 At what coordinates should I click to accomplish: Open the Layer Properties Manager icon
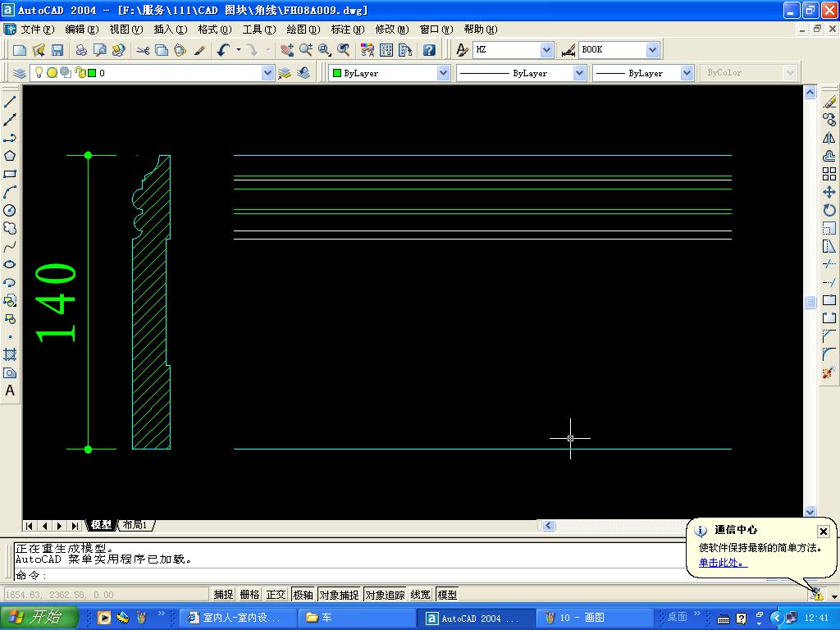point(20,73)
